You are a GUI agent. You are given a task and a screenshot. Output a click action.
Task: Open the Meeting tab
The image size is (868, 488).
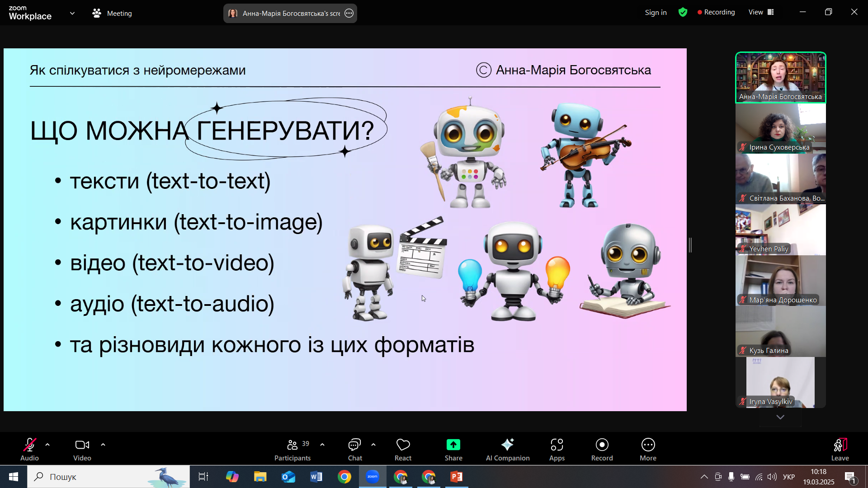pos(112,14)
